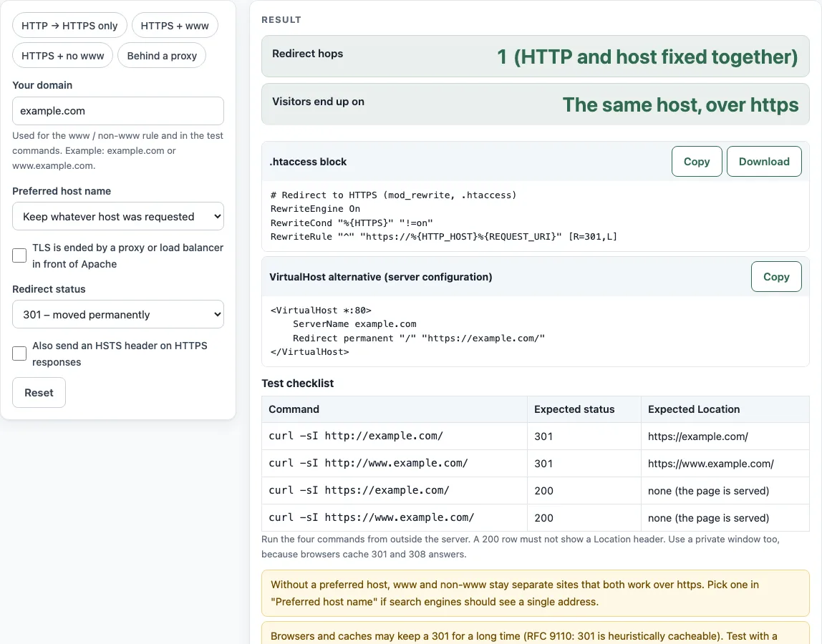
Task: Click the 'ServerName example.com' line
Action: click(x=354, y=324)
